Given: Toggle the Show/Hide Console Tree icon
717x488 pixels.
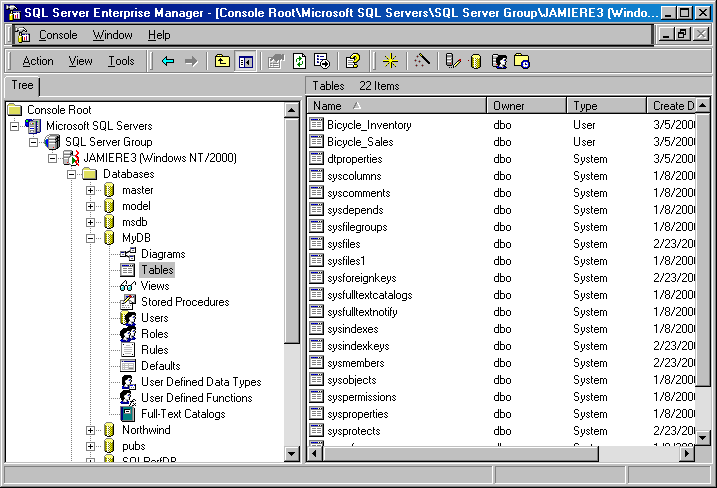Looking at the screenshot, I should (x=246, y=61).
